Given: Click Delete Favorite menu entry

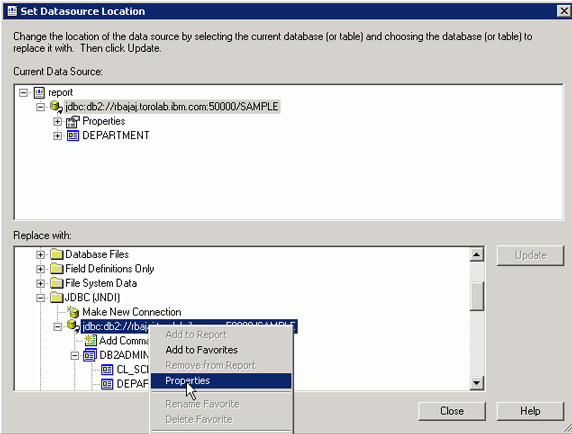Looking at the screenshot, I should point(221,419).
